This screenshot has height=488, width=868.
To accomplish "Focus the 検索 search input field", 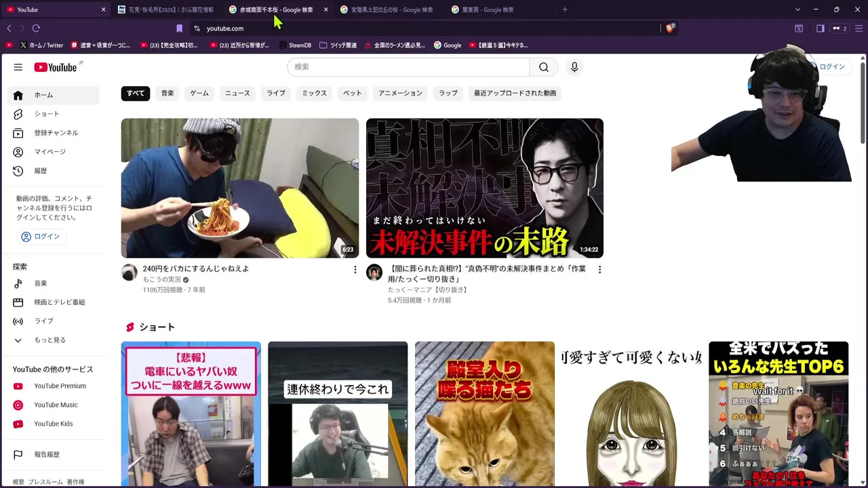I will coord(408,67).
